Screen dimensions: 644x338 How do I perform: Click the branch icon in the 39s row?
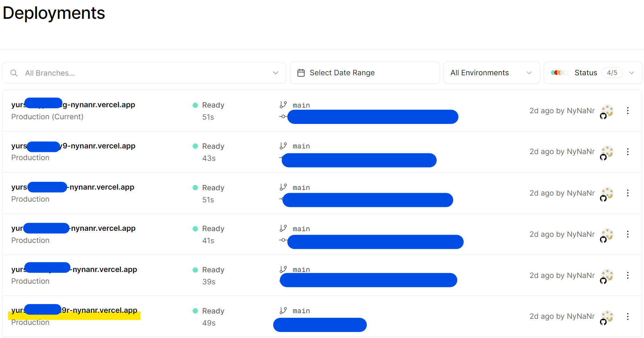(283, 269)
